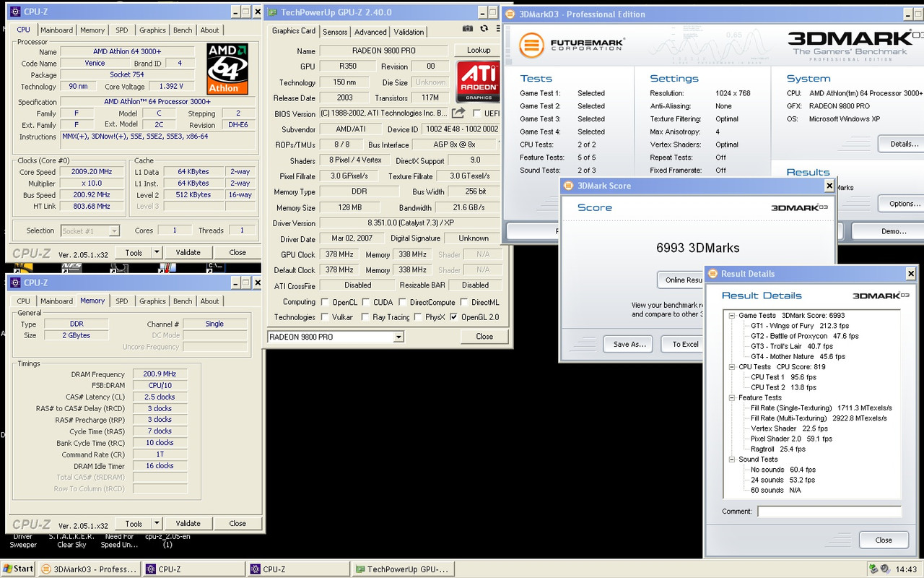Screen dimensions: 924x578
Task: Click the system tray network icon
Action: coord(873,569)
